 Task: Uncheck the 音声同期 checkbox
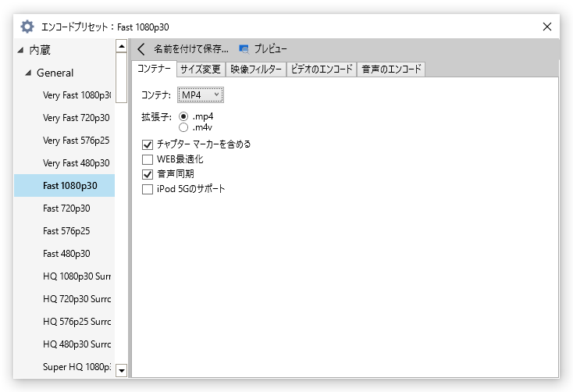[x=148, y=174]
